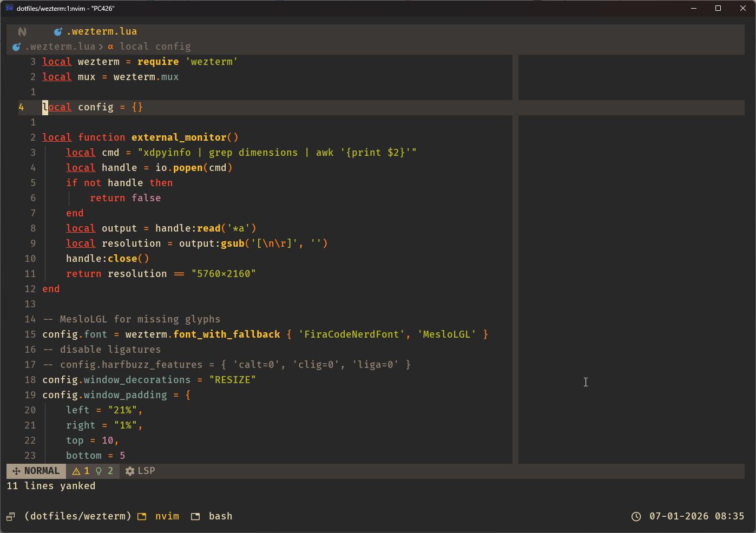Click the LSP gear icon
Image resolution: width=756 pixels, height=533 pixels.
[x=130, y=471]
